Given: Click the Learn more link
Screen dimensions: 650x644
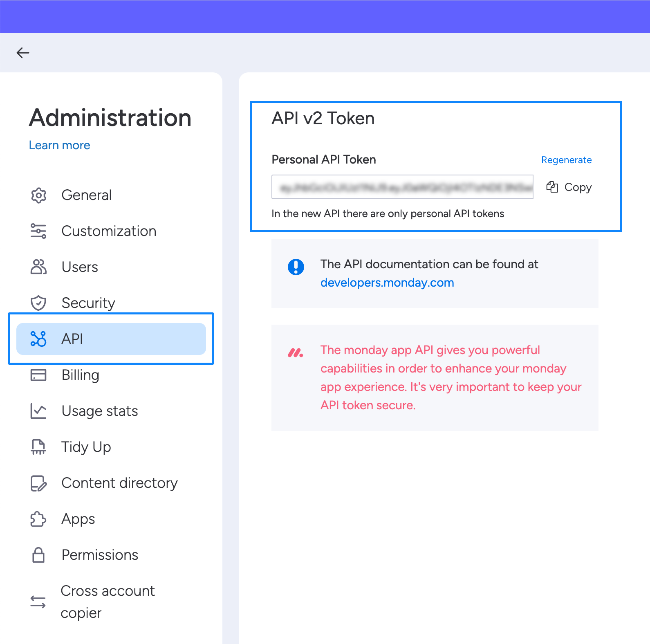Looking at the screenshot, I should pyautogui.click(x=60, y=145).
